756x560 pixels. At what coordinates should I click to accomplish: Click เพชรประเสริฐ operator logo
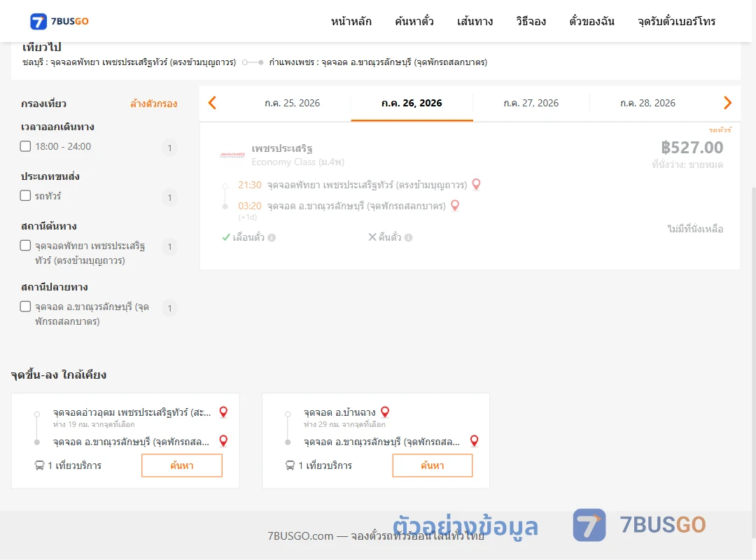point(232,155)
